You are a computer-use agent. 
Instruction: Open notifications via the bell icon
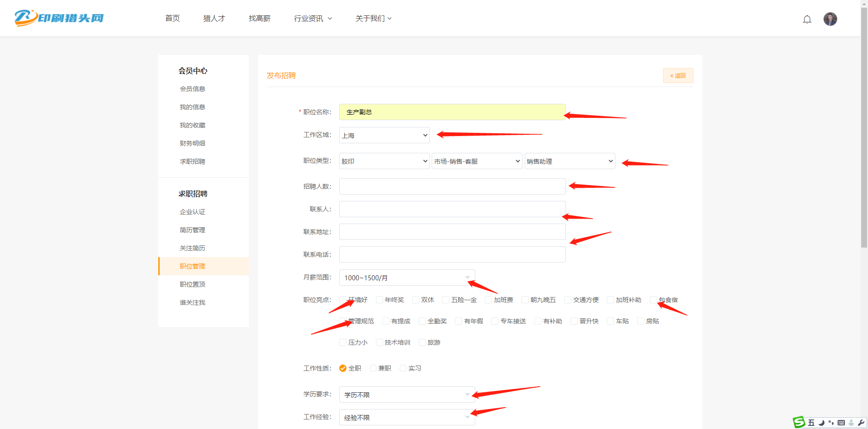pos(807,19)
